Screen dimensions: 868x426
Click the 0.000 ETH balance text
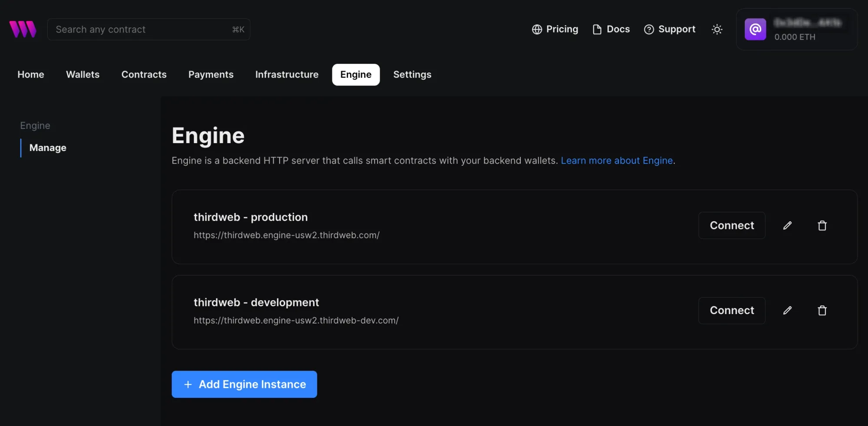[x=795, y=37]
